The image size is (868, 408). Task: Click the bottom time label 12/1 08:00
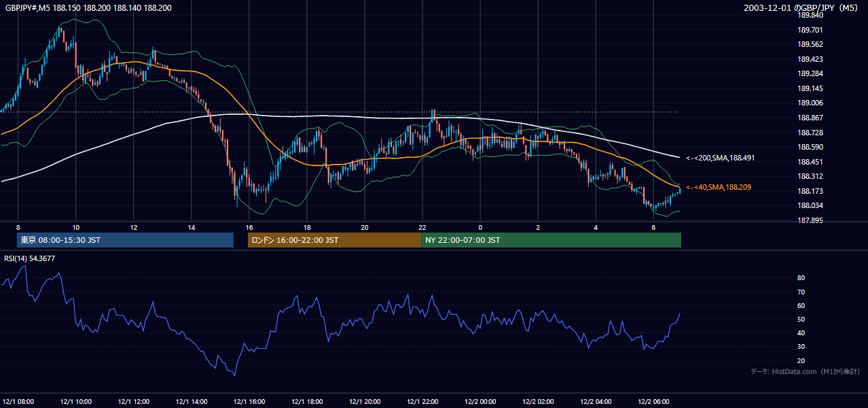pos(18,401)
